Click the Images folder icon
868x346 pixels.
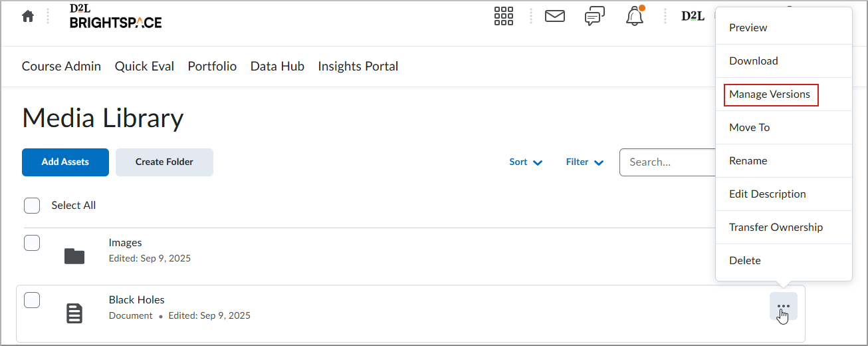tap(74, 256)
